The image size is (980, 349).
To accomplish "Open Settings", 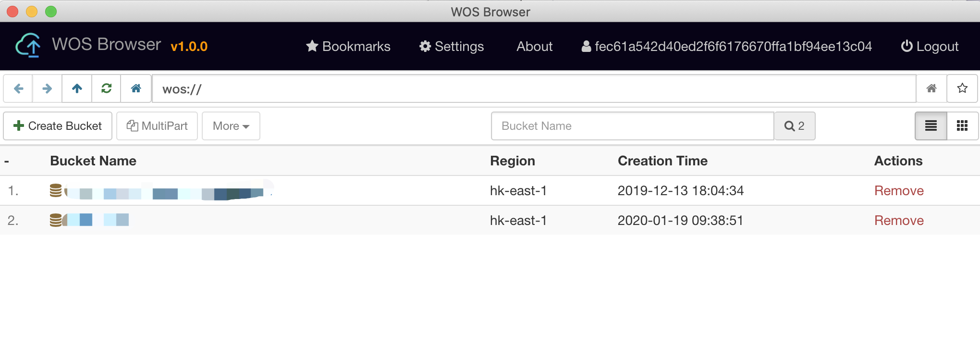I will coord(452,46).
